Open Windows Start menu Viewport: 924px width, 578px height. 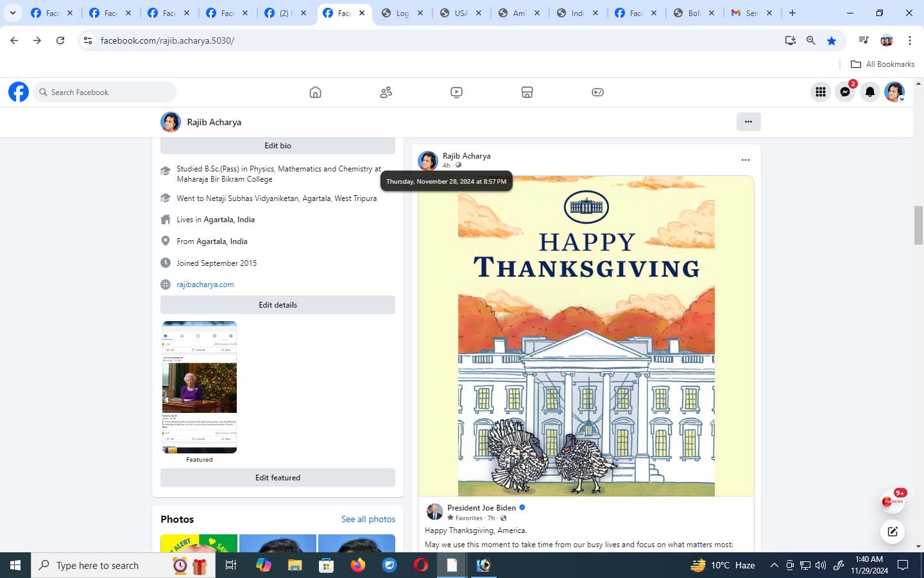pos(15,565)
